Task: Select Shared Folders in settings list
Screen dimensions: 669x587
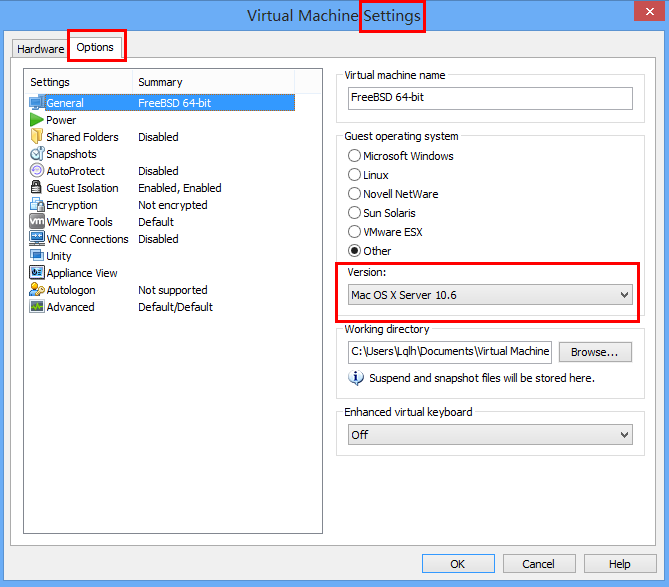Action: (162, 137)
